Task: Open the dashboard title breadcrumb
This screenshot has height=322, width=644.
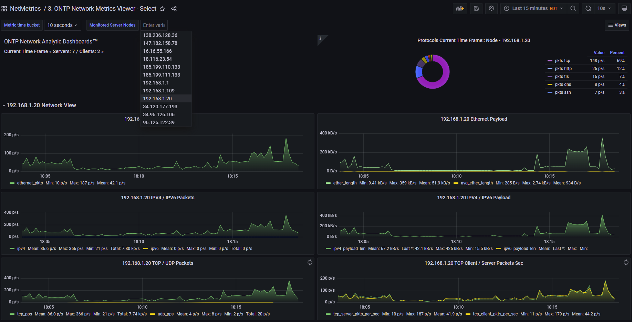Action: click(102, 9)
